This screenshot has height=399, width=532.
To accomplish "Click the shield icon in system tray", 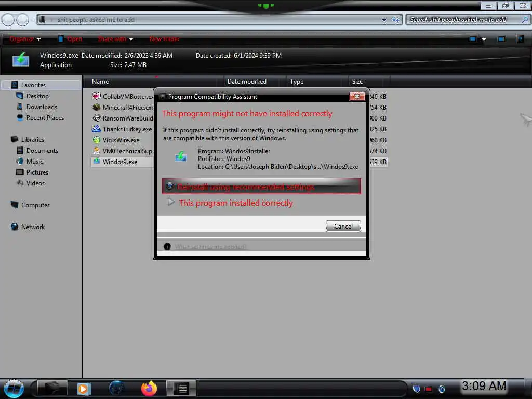I will (416, 389).
